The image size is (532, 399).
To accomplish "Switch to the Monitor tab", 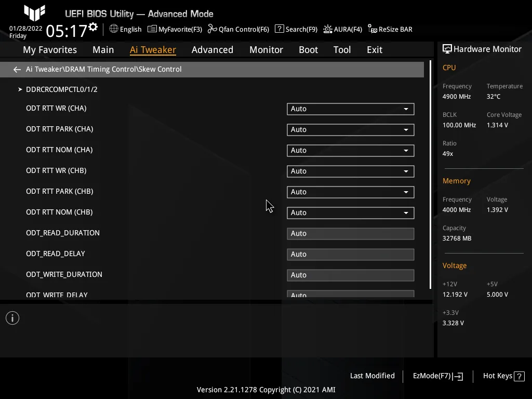I will tap(266, 50).
